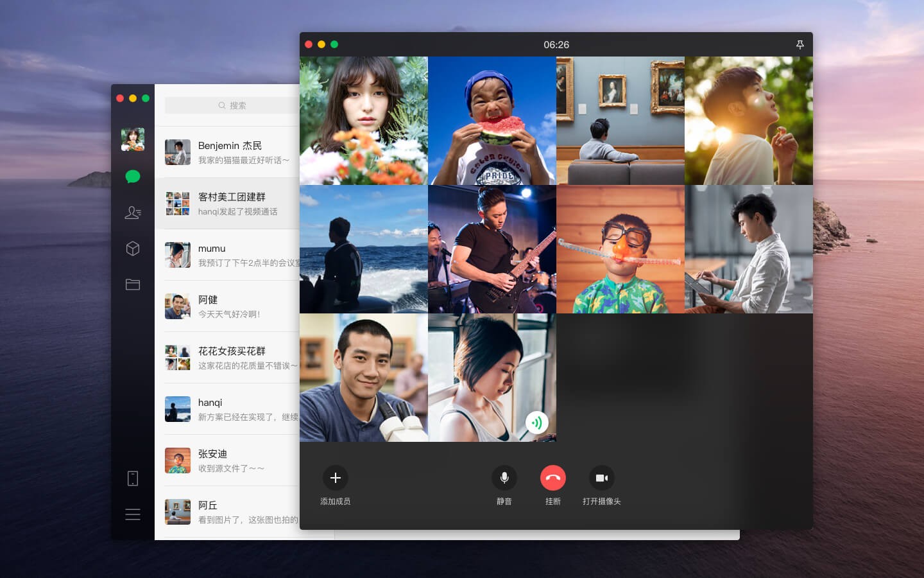Click 张安迪's avatar in chat list
This screenshot has height=578, width=924.
[178, 460]
